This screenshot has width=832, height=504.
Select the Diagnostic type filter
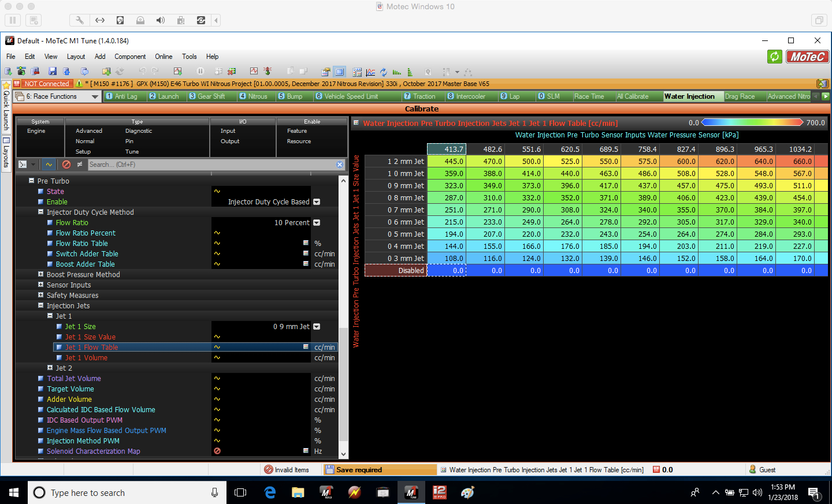tap(139, 131)
